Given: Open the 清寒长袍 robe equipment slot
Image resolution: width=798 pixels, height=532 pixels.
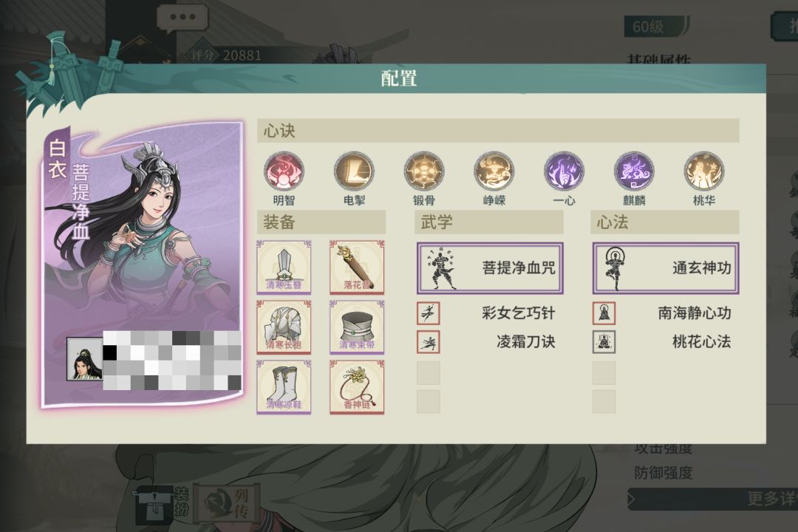Looking at the screenshot, I should pyautogui.click(x=284, y=327).
